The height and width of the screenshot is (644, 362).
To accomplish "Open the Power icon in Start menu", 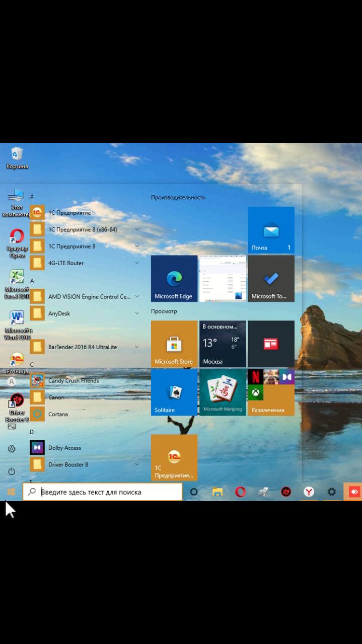I will click(12, 471).
